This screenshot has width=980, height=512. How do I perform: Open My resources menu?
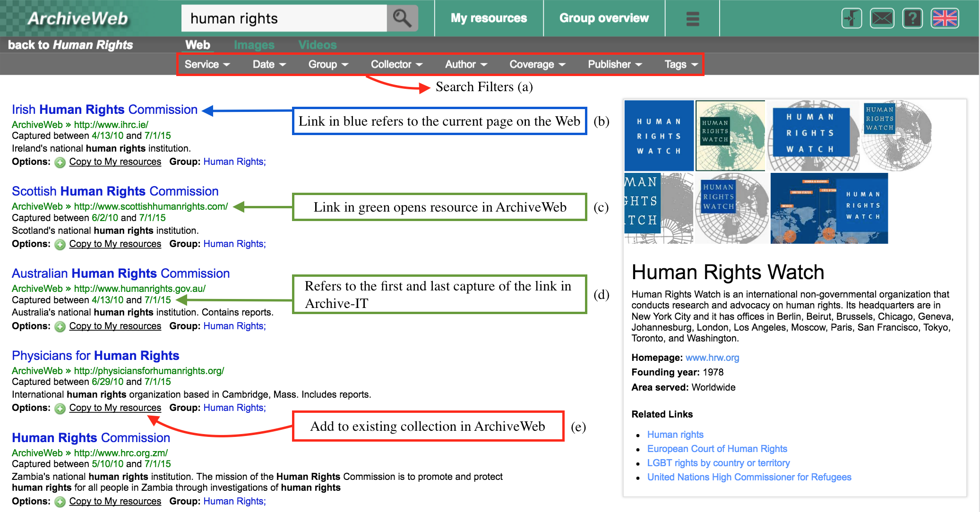pos(489,18)
